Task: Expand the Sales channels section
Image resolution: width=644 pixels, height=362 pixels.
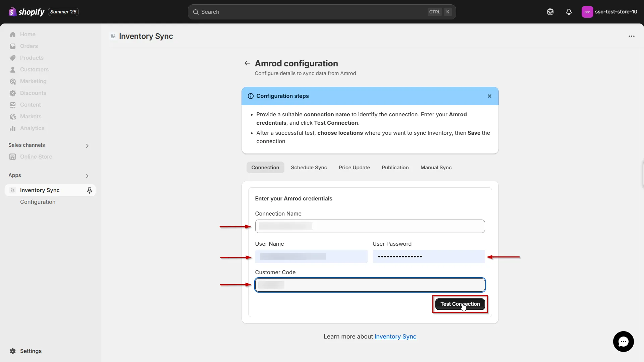Action: pyautogui.click(x=87, y=145)
